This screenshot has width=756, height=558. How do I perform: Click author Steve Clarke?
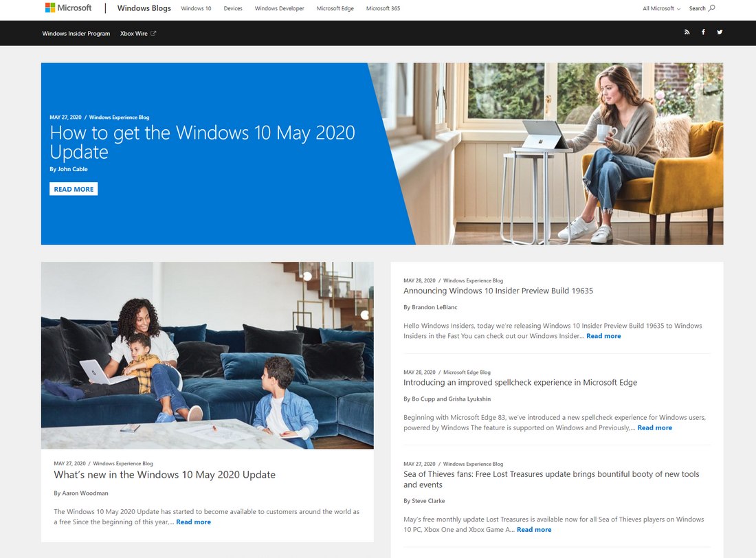(x=428, y=501)
